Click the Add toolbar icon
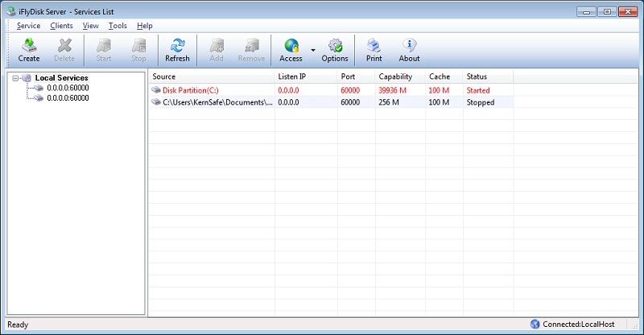644x335 pixels. click(x=217, y=50)
